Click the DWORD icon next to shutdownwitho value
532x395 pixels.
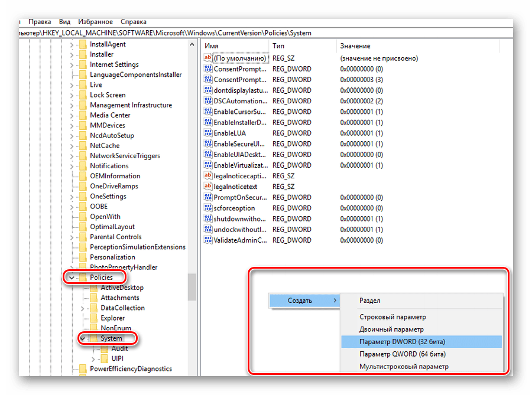coord(208,218)
